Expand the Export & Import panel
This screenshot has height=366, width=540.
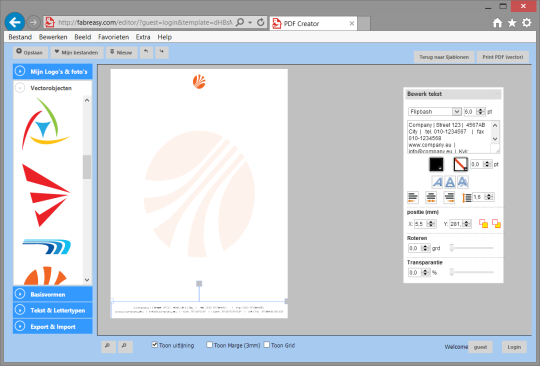click(53, 327)
